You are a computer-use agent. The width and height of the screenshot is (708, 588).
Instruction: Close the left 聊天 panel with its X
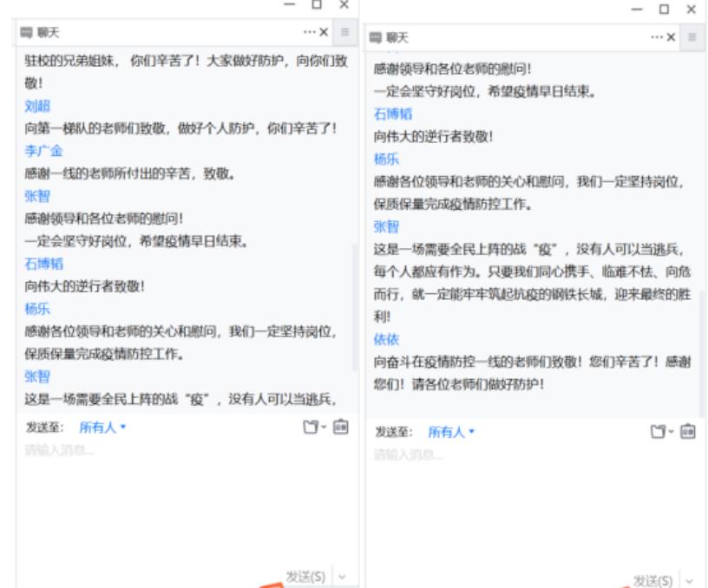tap(324, 32)
